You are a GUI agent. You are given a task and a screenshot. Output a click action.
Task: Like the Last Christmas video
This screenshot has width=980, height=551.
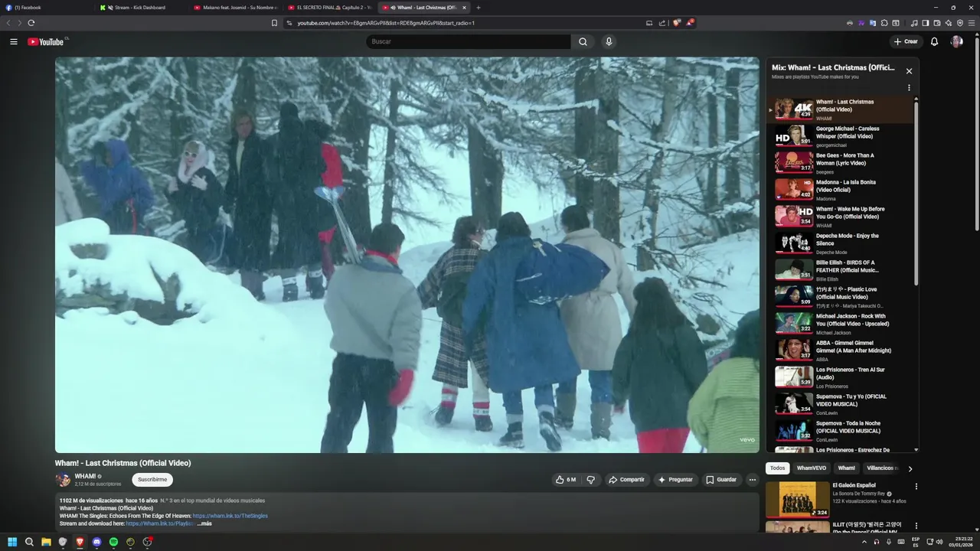point(566,480)
